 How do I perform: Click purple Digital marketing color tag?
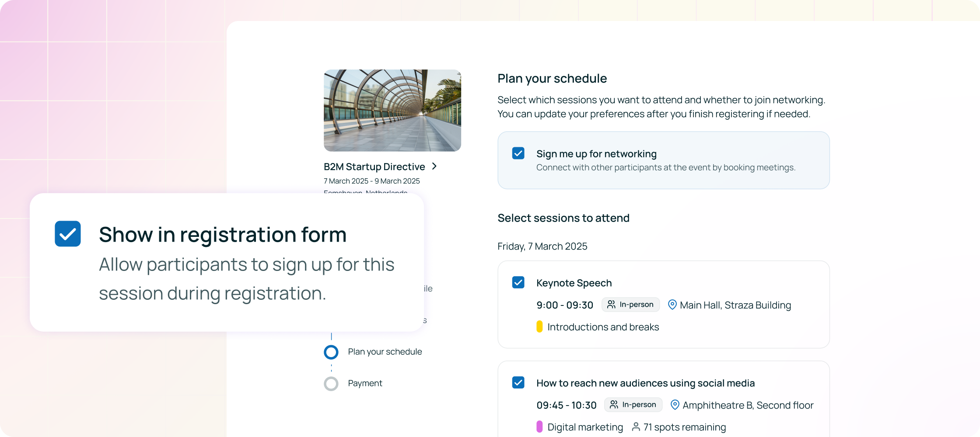pos(539,427)
